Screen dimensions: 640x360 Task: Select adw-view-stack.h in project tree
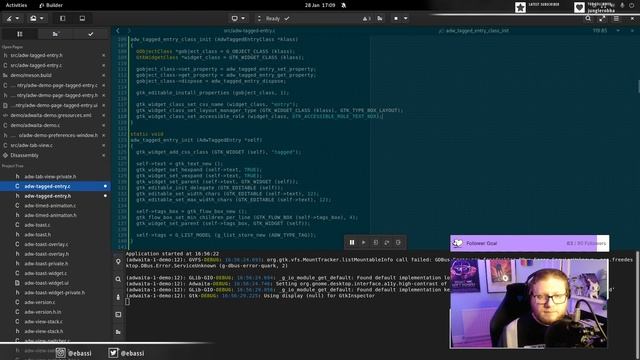(x=55, y=331)
